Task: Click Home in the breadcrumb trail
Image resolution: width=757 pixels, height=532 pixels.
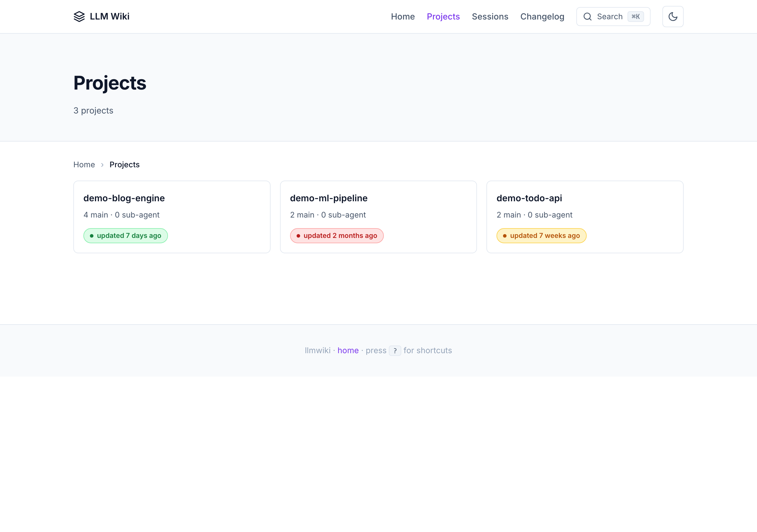Action: (84, 165)
